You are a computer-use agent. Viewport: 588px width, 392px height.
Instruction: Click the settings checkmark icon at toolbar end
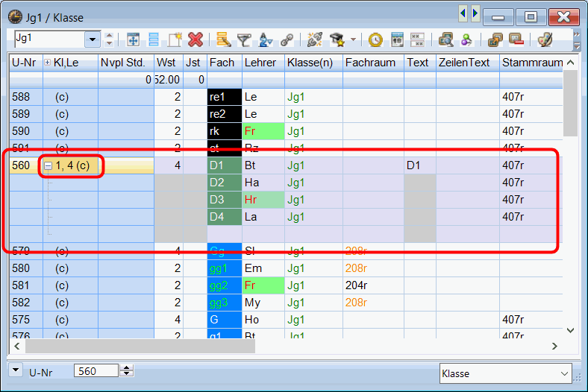click(x=545, y=39)
